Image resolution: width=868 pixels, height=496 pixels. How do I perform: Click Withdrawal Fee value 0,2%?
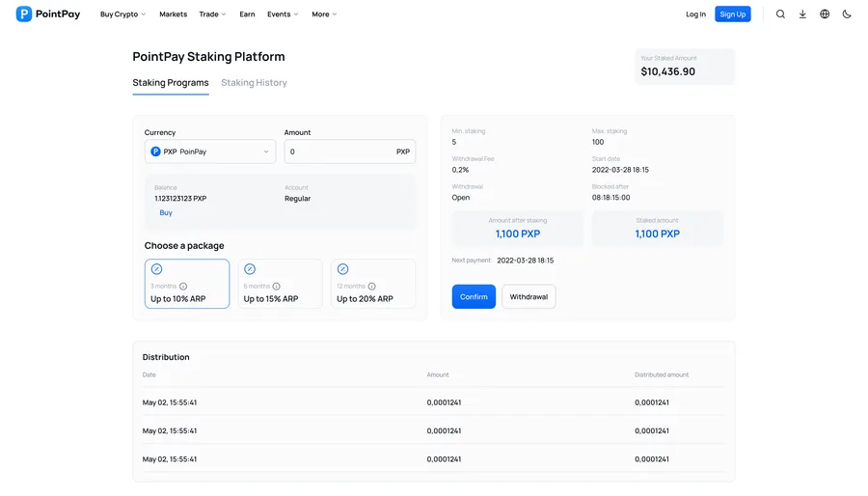[460, 170]
